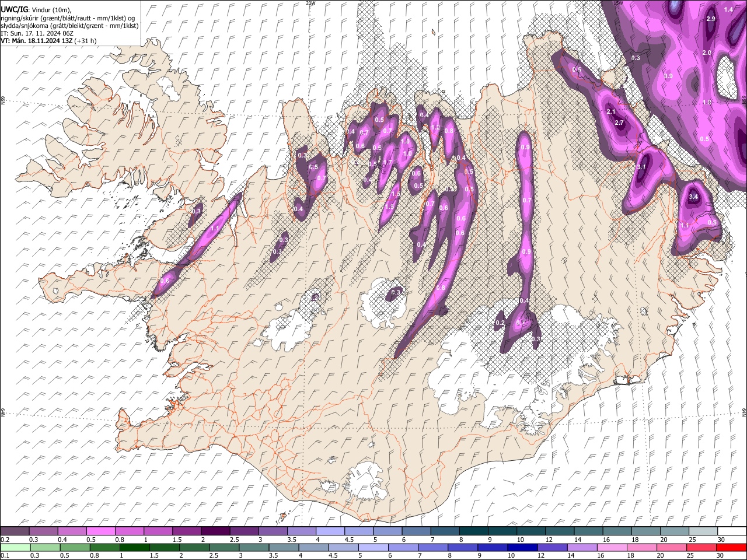
Task: Pick the dark teal top-row swatch between 8 and 9
Action: tap(473, 531)
